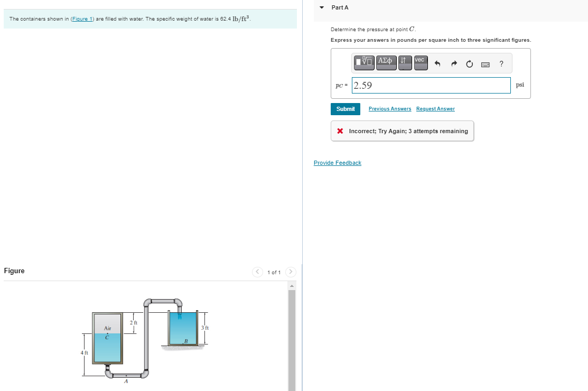Select the subscript/superscript arrows icon
588x391 pixels.
tap(404, 62)
